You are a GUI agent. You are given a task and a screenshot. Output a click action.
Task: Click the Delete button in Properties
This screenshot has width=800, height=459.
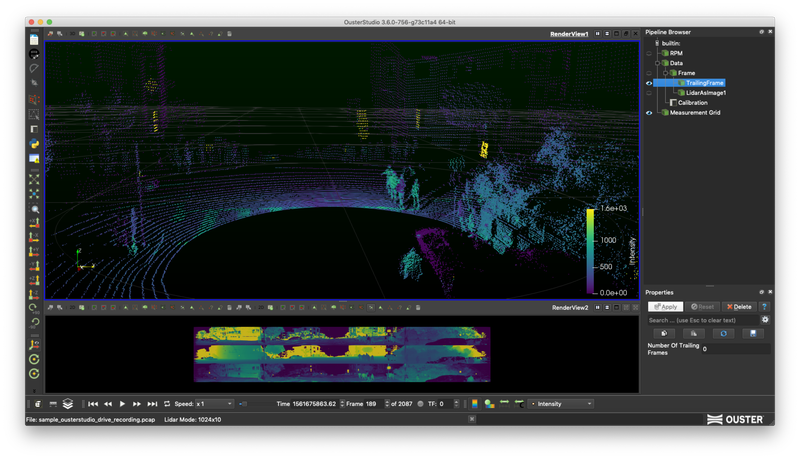point(739,307)
